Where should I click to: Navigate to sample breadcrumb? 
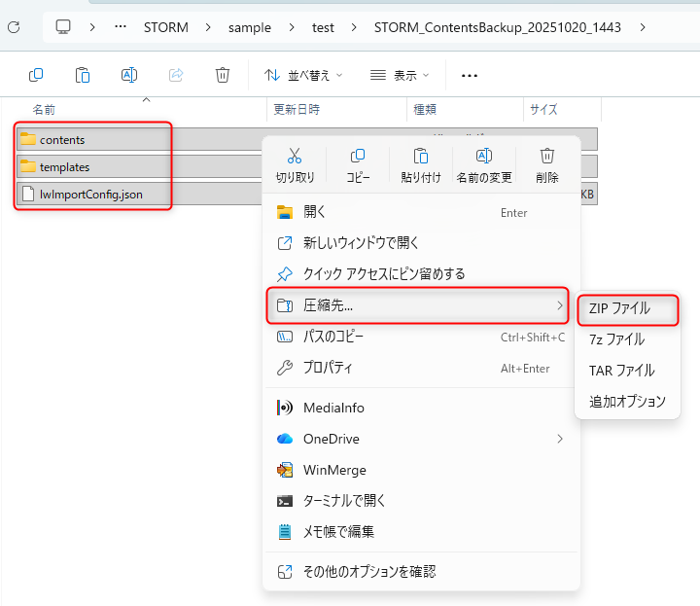pos(250,27)
